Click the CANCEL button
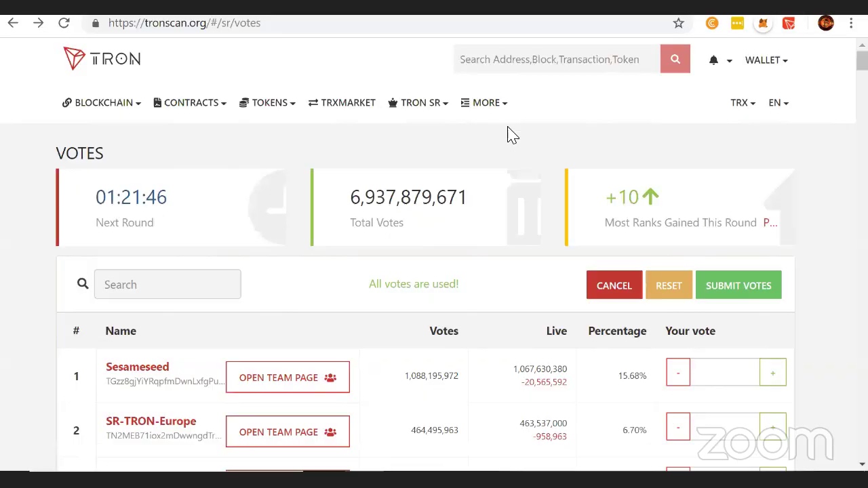Image resolution: width=868 pixels, height=488 pixels. tap(614, 285)
